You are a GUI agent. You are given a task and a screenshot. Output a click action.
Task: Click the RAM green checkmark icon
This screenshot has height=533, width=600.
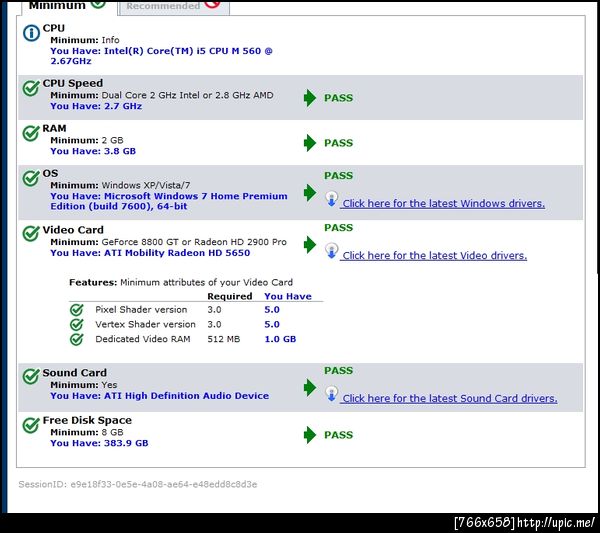[x=31, y=133]
